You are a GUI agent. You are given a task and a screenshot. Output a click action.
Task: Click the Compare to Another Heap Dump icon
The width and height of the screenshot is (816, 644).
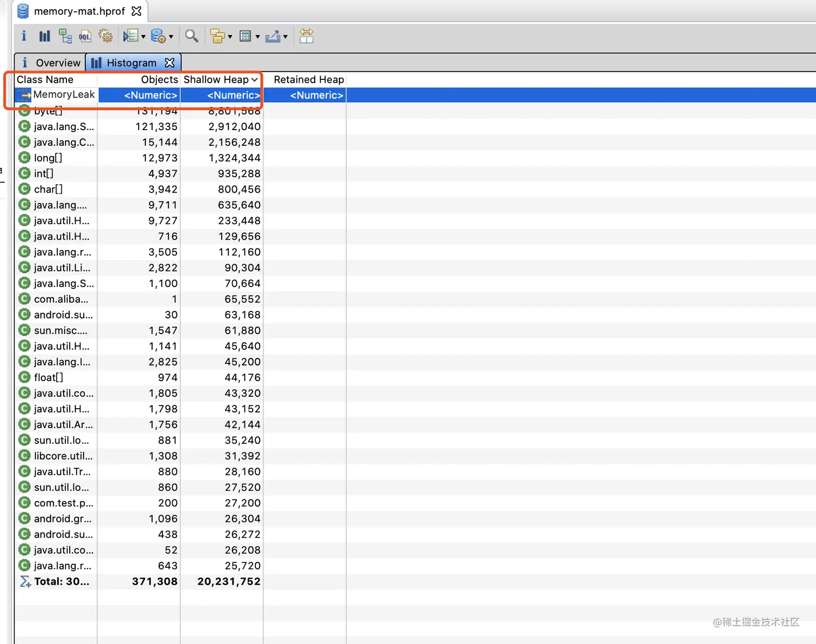[307, 36]
